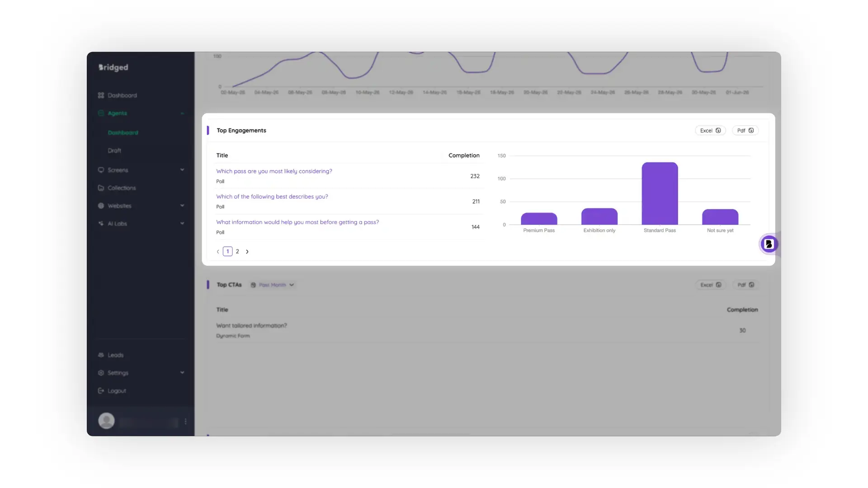Export Top CTAs to Excel
Viewport: 868px width, 488px height.
click(710, 285)
